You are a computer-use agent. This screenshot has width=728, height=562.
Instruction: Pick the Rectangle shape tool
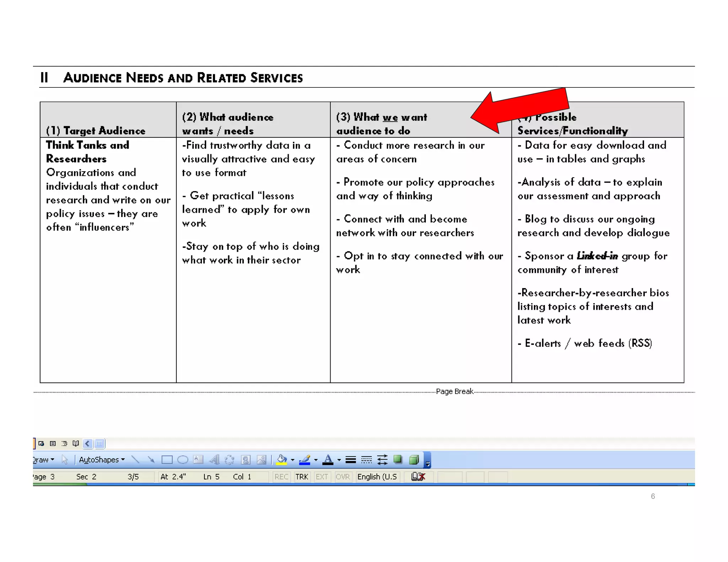tap(167, 460)
